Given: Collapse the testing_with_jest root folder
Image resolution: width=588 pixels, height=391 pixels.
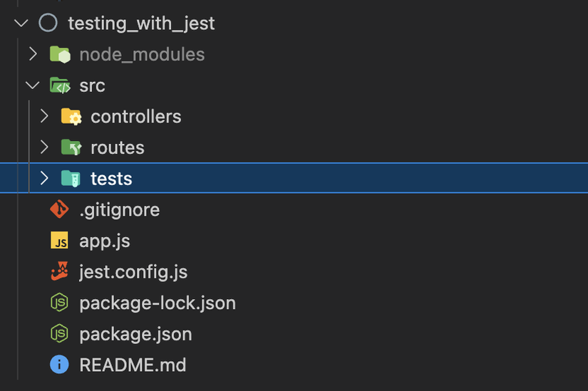Looking at the screenshot, I should point(21,23).
